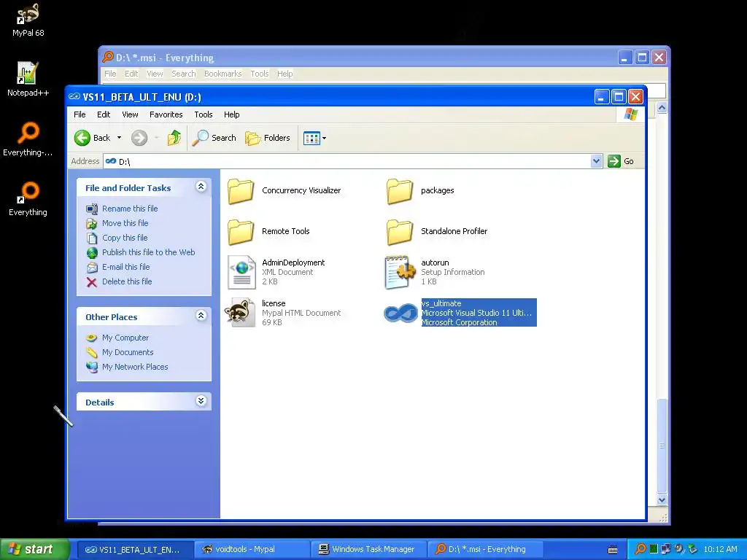Open the View menu in Explorer window

click(130, 114)
